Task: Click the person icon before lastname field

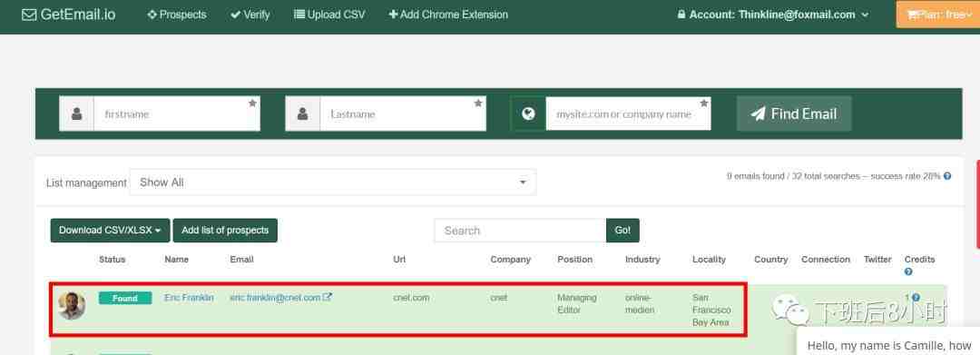Action: (x=302, y=113)
